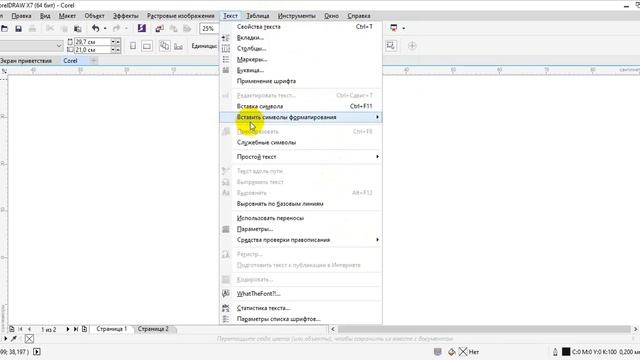Toggle Использовать переносы hyphenation
Screen dimensions: 640x360
point(301,218)
